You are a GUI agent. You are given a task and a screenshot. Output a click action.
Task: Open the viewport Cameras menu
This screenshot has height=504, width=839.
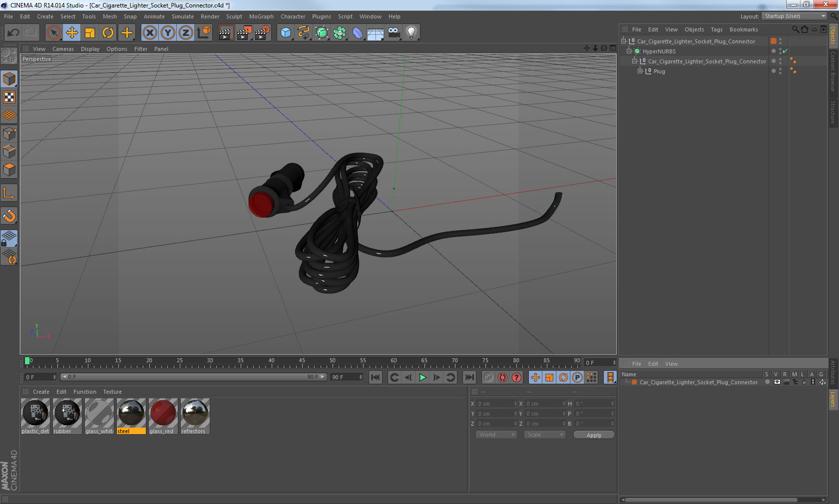63,49
